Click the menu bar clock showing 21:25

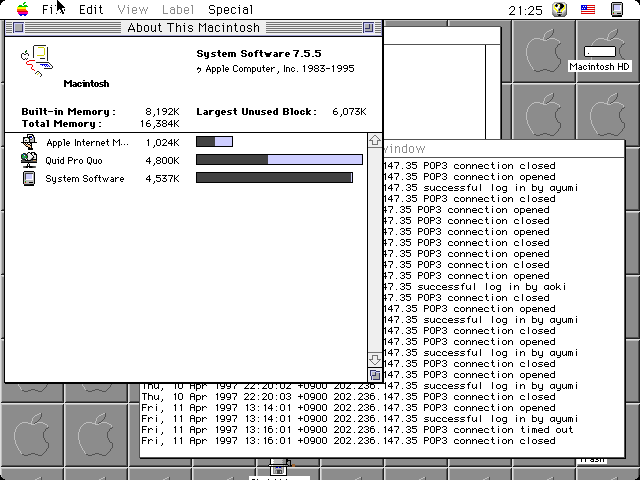525,10
